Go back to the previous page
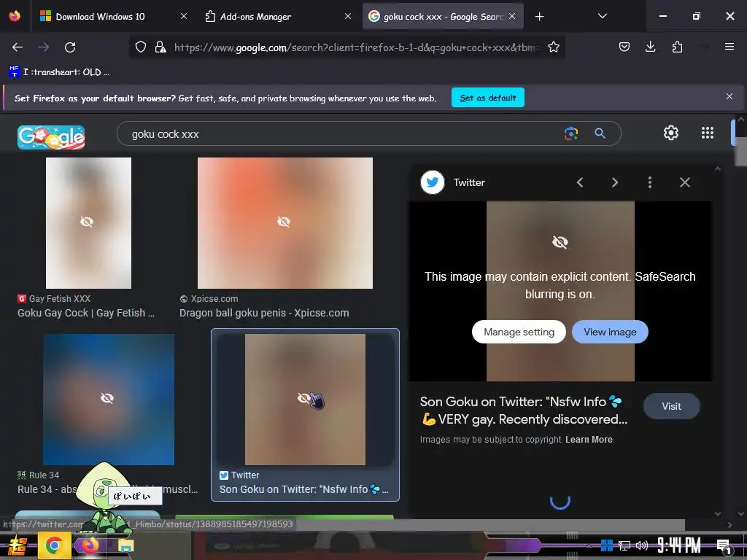 coord(18,47)
